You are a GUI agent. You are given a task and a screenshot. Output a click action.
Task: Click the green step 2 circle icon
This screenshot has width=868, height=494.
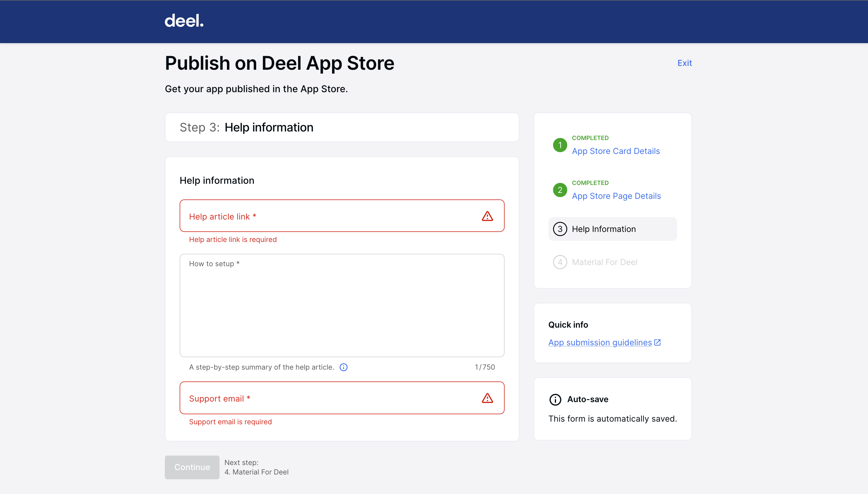pos(560,190)
